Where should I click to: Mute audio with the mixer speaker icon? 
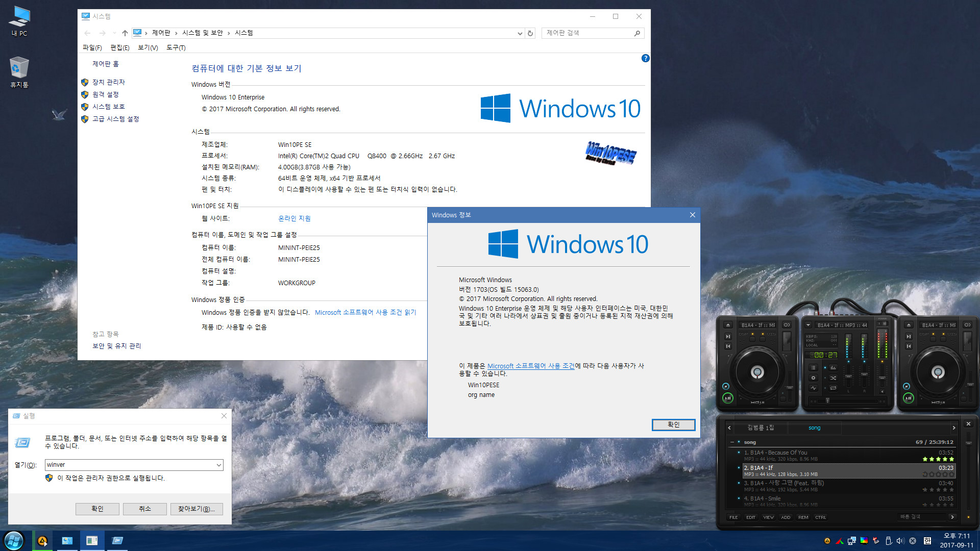coord(882,392)
